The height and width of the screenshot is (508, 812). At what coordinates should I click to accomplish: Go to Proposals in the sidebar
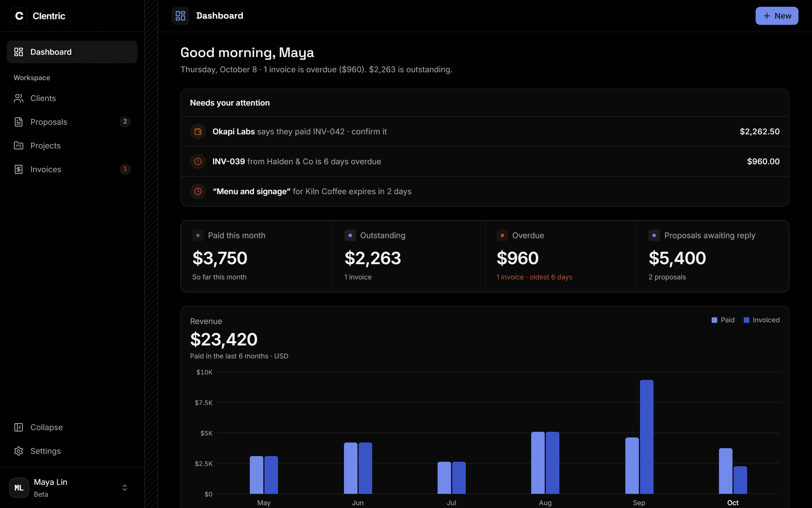(x=72, y=122)
